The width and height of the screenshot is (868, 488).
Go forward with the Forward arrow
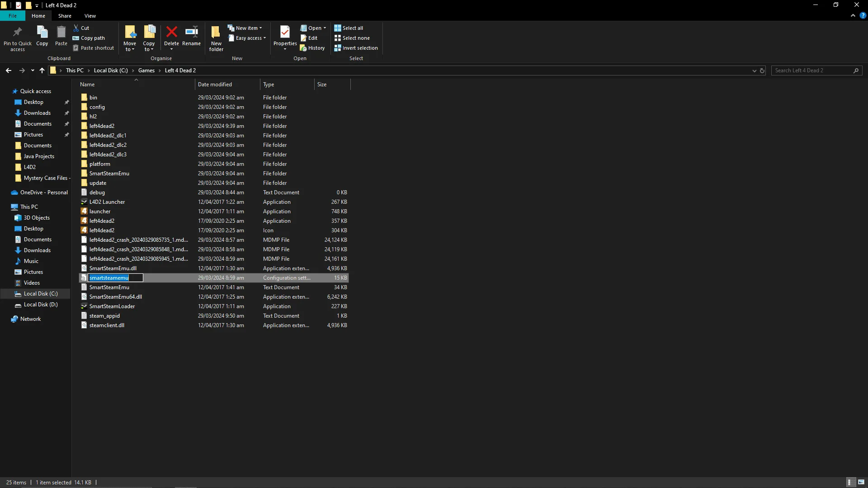[x=22, y=70]
